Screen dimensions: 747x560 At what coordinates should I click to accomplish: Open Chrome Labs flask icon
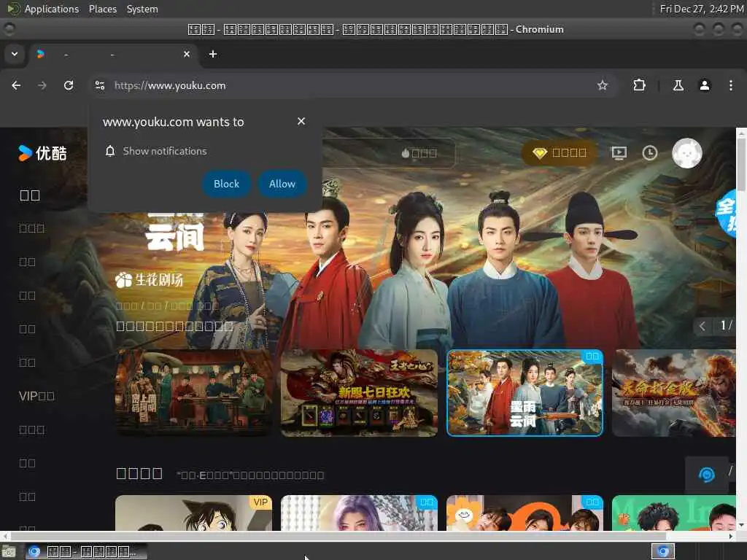coord(678,85)
